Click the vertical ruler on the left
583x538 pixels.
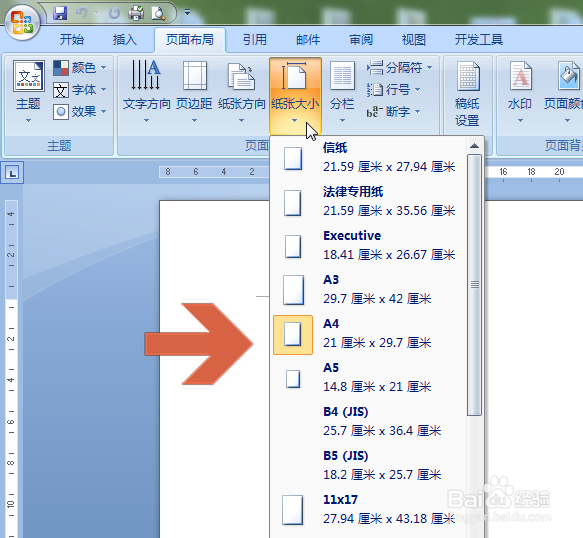tap(11, 368)
